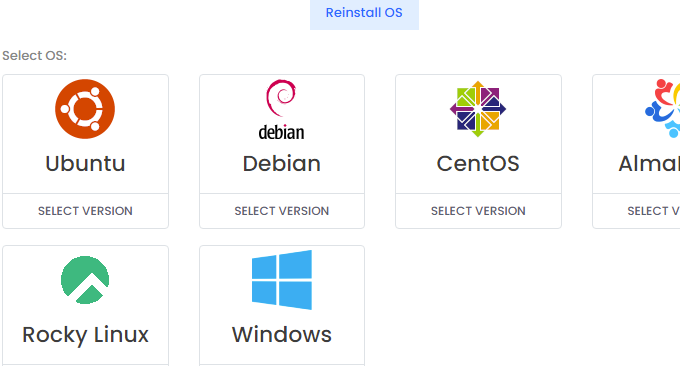Image resolution: width=680 pixels, height=366 pixels.
Task: Open Select Version under CentOS
Action: (478, 211)
